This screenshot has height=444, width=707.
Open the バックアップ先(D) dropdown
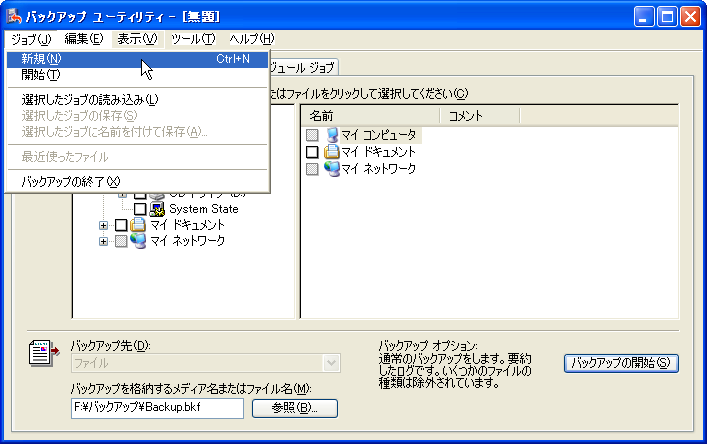(331, 363)
